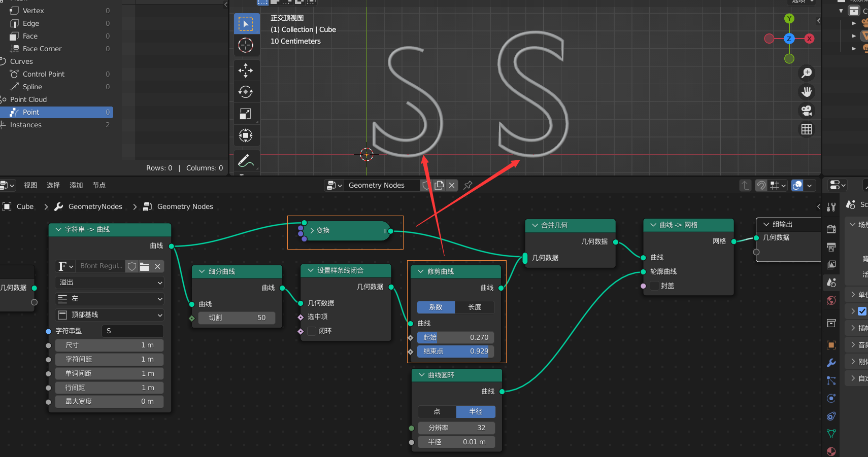Viewport: 868px width, 457px height.
Task: Open the 选择 menu in node editor
Action: pos(53,185)
